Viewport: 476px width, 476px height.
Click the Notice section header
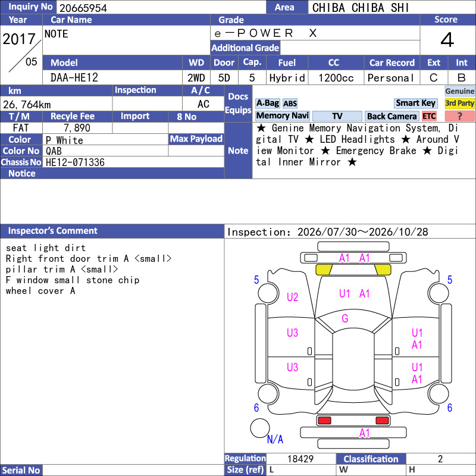(112, 173)
